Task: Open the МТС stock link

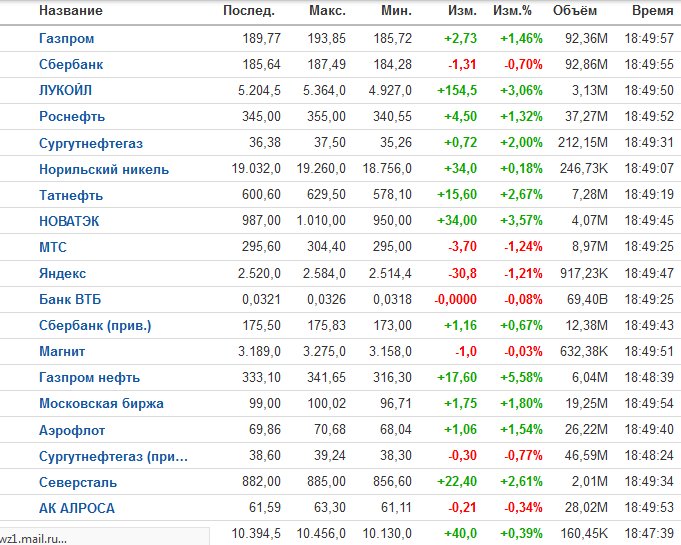Action: point(53,247)
